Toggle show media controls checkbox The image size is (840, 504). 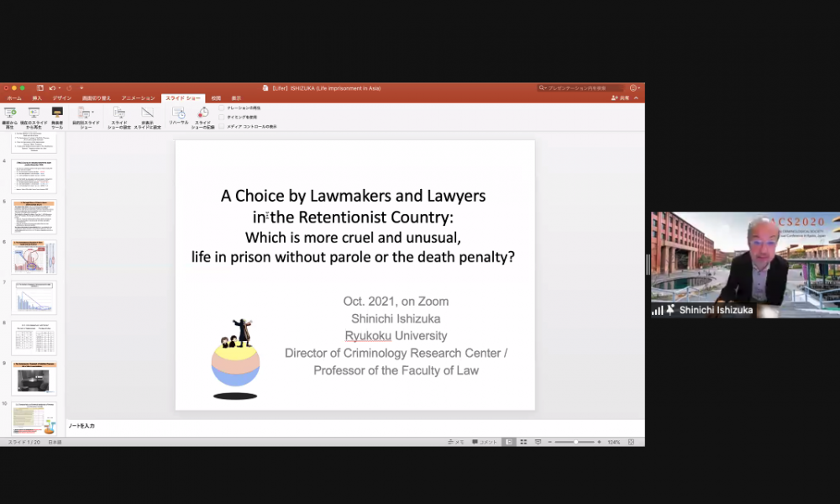click(221, 126)
